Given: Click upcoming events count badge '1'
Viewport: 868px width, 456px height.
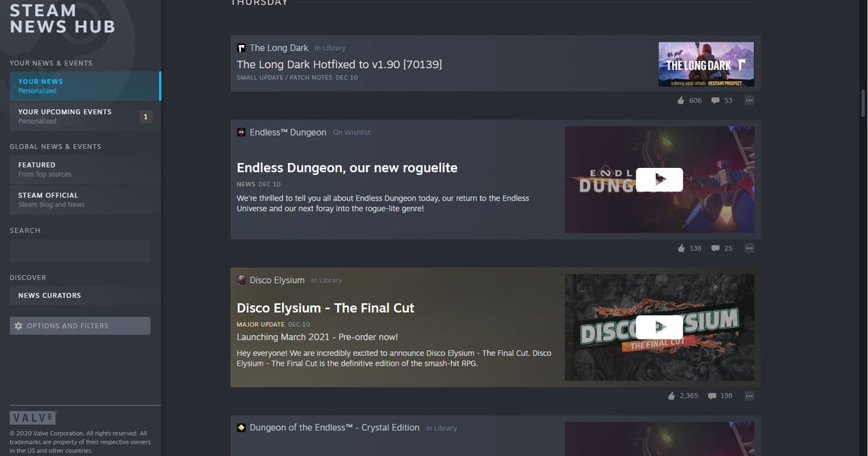Looking at the screenshot, I should [145, 117].
